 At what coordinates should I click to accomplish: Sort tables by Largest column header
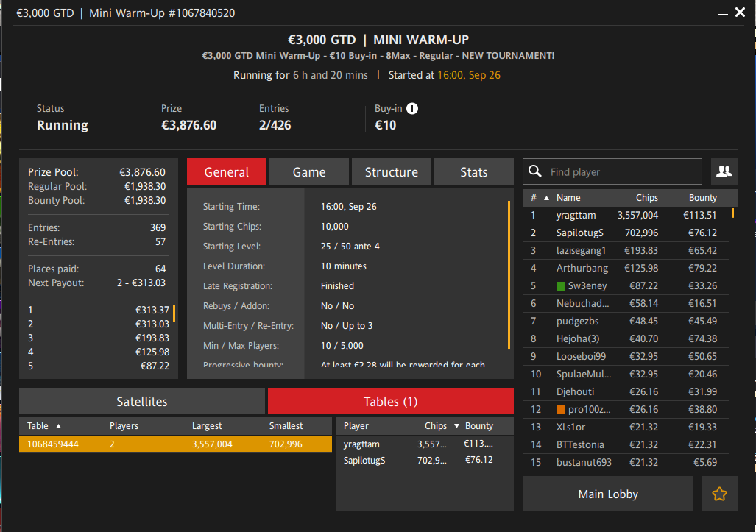(207, 426)
